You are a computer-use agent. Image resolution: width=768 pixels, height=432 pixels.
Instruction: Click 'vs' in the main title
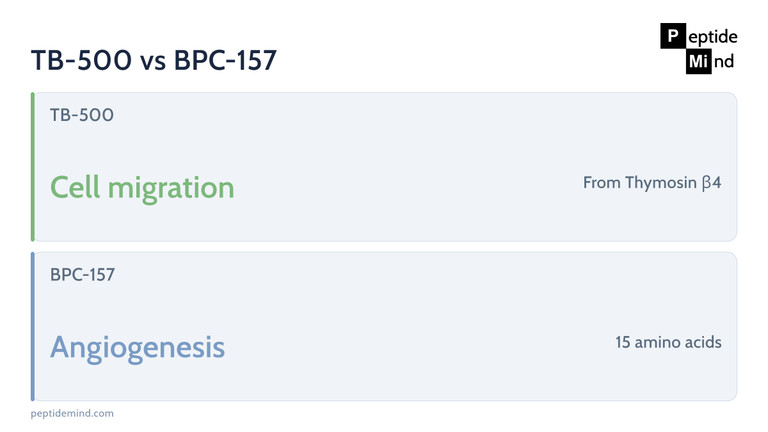tap(153, 62)
